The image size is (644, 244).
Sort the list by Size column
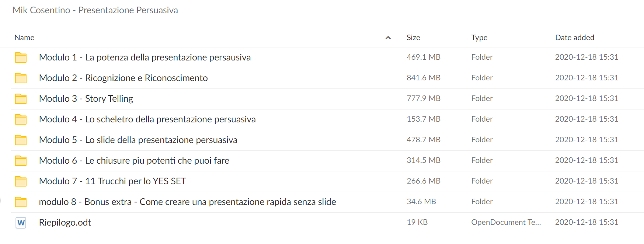tap(413, 38)
